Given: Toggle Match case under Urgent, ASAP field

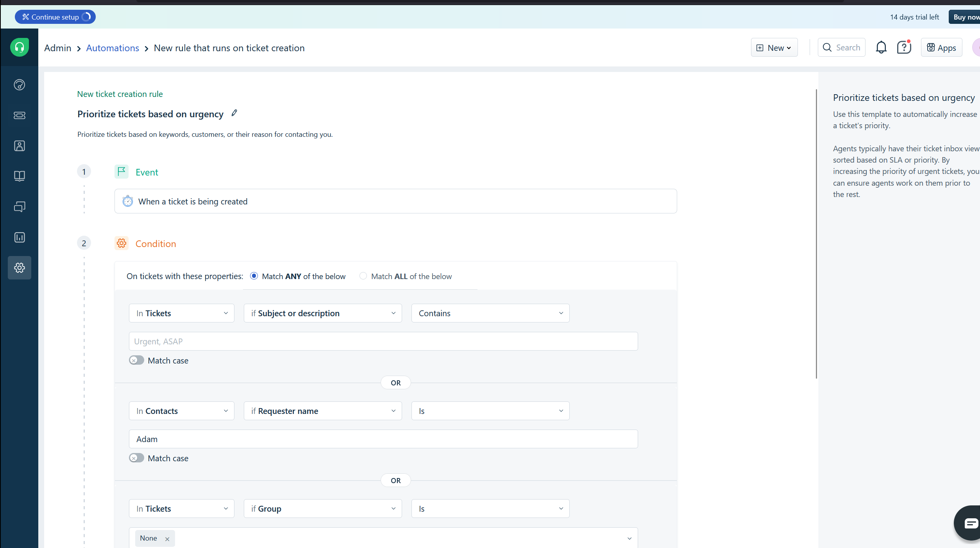Looking at the screenshot, I should pyautogui.click(x=136, y=360).
